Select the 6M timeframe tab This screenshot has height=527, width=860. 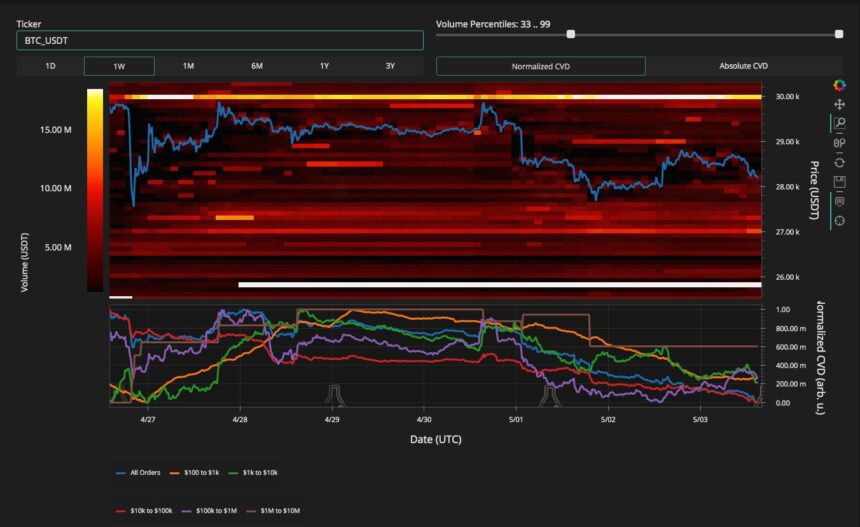(x=256, y=66)
